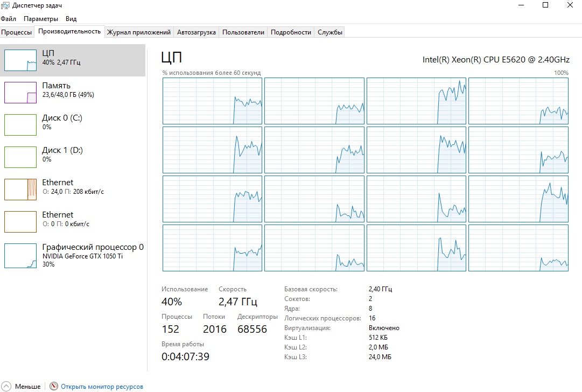Select the CPU mini-graph thumbnail in sidebar
Viewport: 582px width, 392px height.
point(20,60)
